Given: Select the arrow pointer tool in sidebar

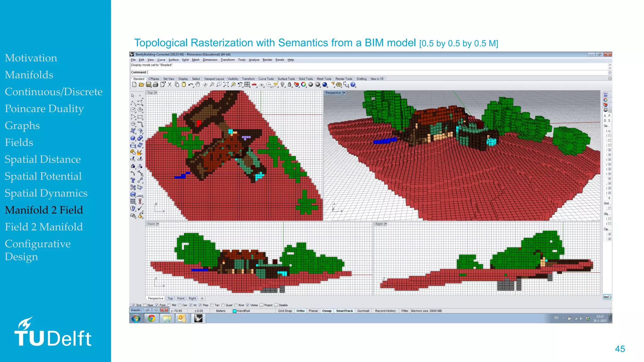Looking at the screenshot, I should [133, 96].
